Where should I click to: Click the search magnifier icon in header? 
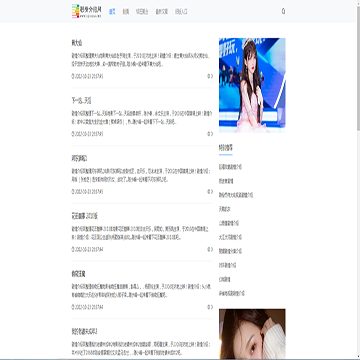click(x=283, y=11)
